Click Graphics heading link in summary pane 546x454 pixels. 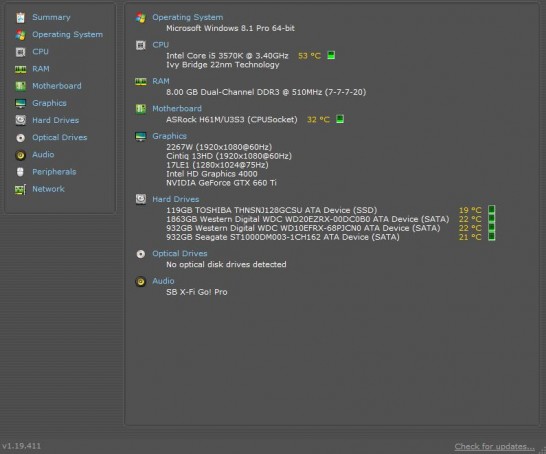coord(170,136)
